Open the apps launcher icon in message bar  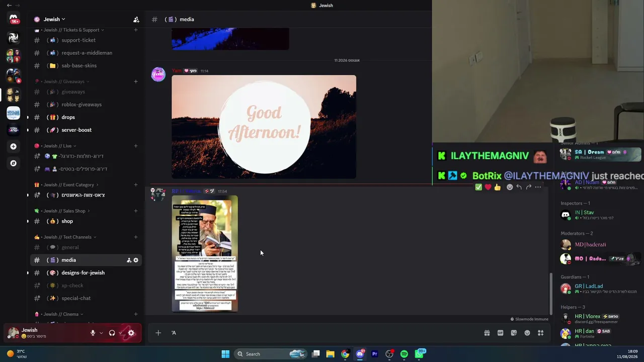tap(541, 333)
